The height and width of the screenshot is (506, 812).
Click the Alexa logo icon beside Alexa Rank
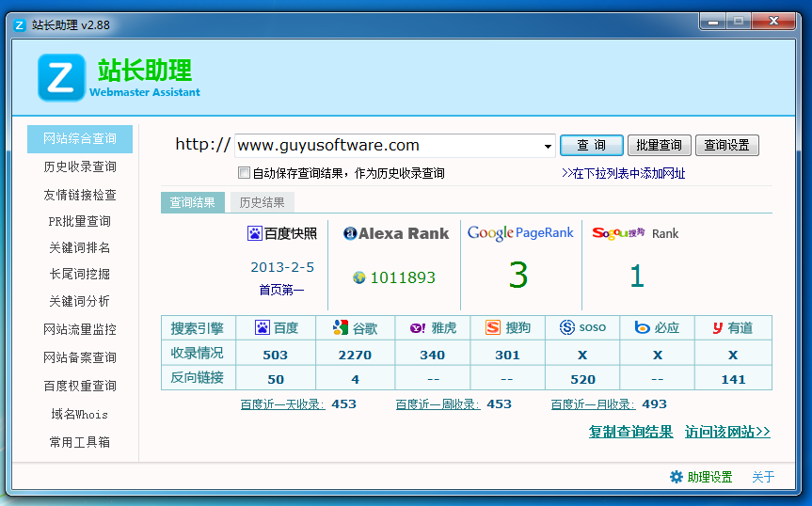click(x=350, y=233)
